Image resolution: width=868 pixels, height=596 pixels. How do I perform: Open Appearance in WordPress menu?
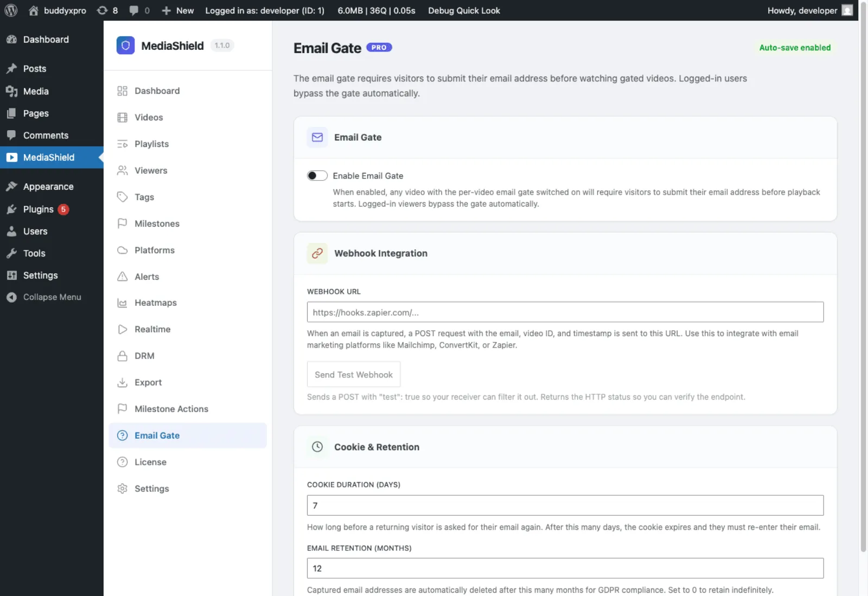pos(52,187)
